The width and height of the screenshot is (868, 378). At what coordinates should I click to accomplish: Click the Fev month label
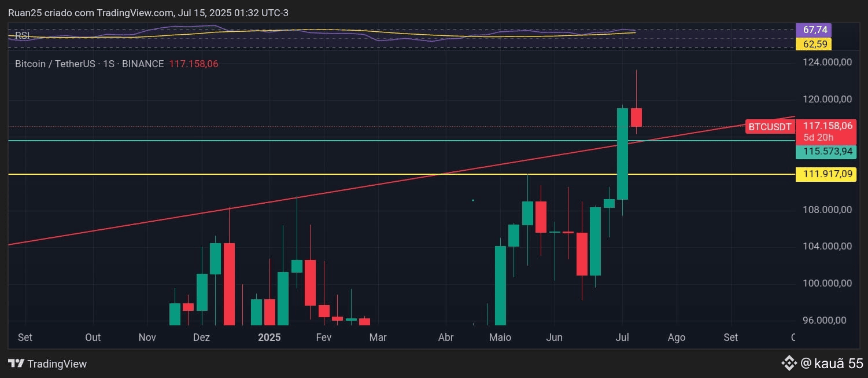click(x=324, y=337)
